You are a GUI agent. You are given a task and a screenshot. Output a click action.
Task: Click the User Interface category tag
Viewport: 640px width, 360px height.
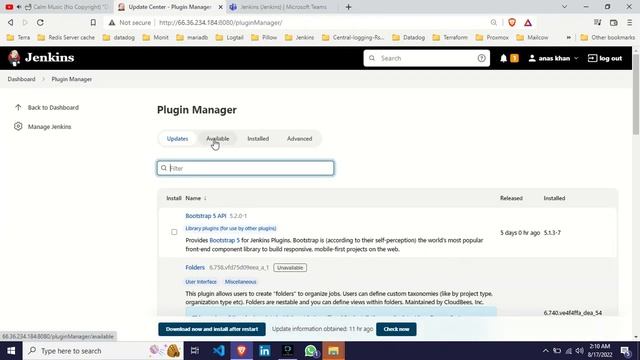(201, 282)
